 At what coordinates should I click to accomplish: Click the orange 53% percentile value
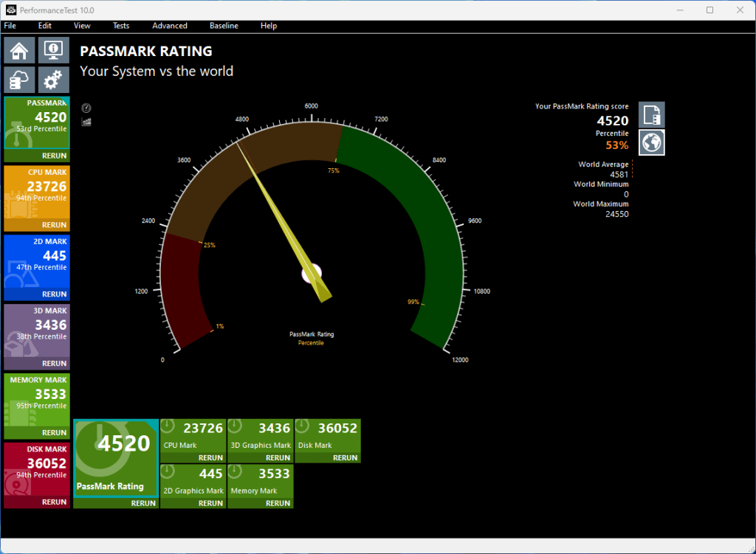617,145
